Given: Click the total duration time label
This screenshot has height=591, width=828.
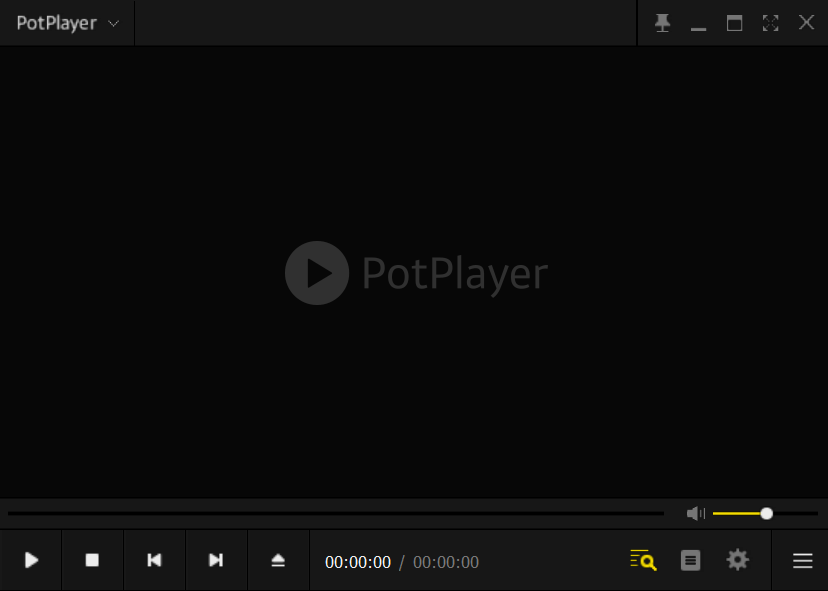Looking at the screenshot, I should (x=446, y=562).
